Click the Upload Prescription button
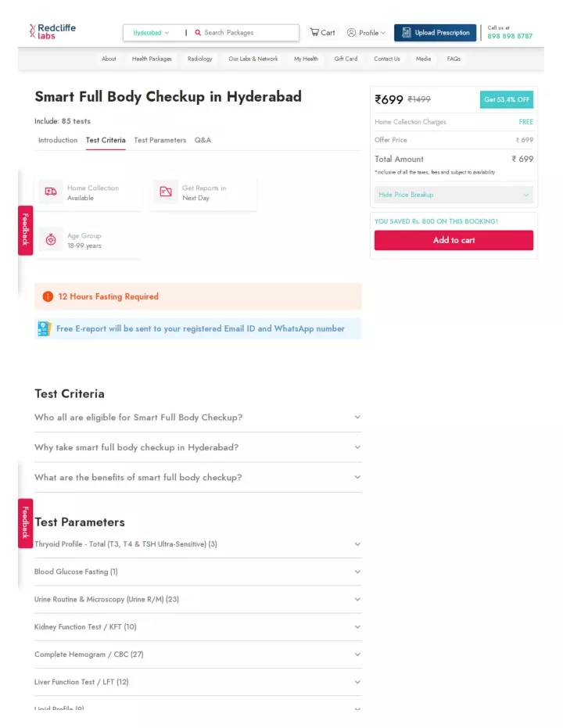 pyautogui.click(x=435, y=33)
